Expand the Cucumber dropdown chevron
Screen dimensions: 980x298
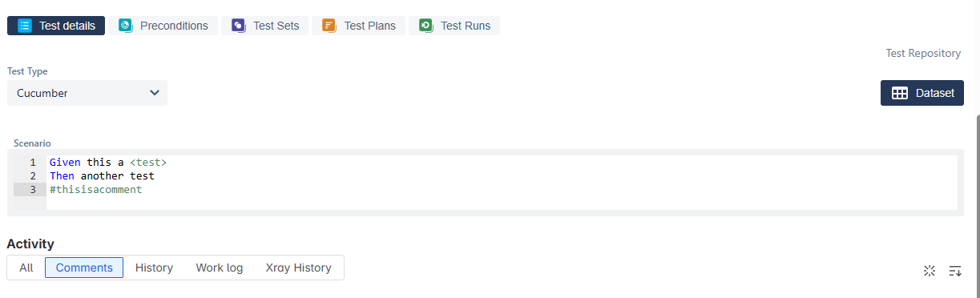[155, 93]
